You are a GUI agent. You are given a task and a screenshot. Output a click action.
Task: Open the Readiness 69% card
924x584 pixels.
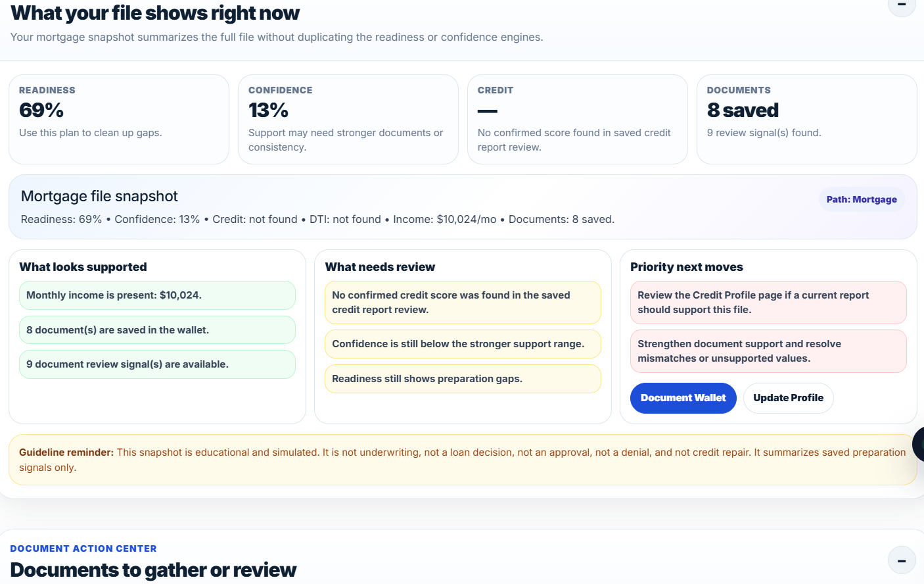(x=119, y=119)
